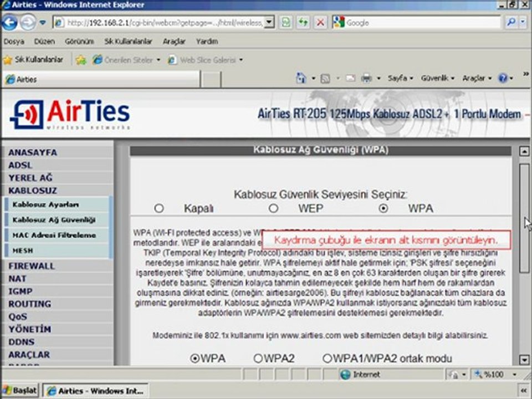Click the red Stop loading icon

[x=320, y=23]
